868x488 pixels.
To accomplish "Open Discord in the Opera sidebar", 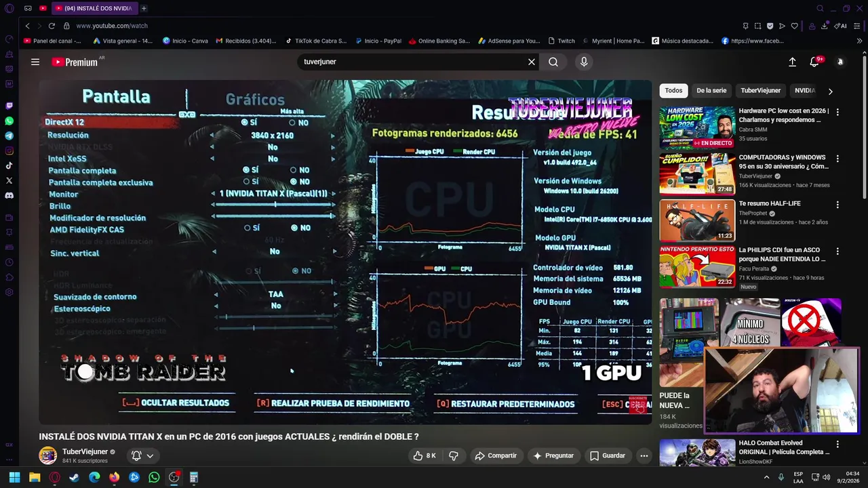I will click(x=9, y=195).
